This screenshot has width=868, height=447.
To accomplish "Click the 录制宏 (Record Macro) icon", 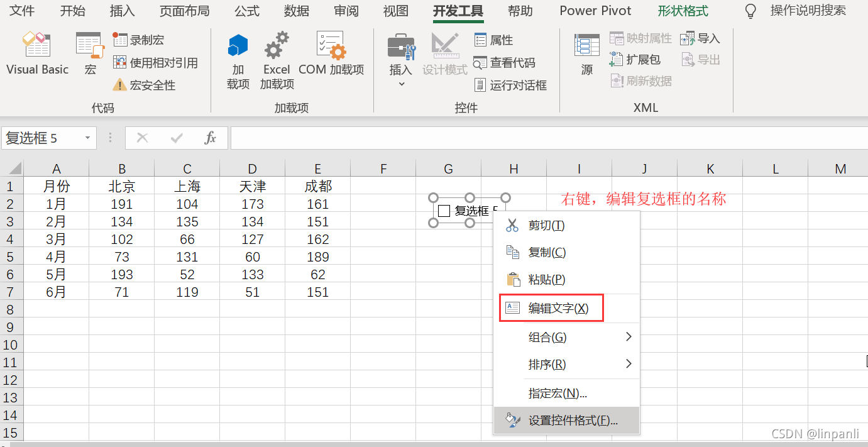I will [121, 40].
